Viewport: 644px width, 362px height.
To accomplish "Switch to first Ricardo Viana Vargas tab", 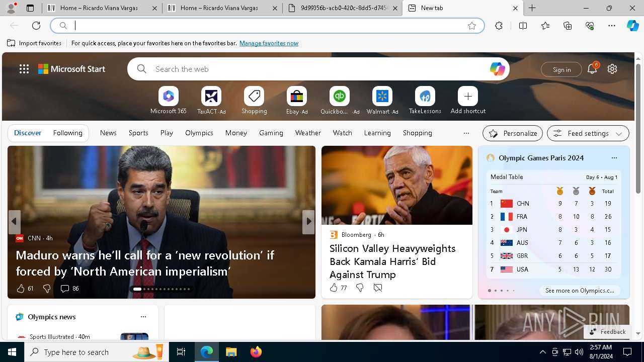I will pyautogui.click(x=102, y=8).
